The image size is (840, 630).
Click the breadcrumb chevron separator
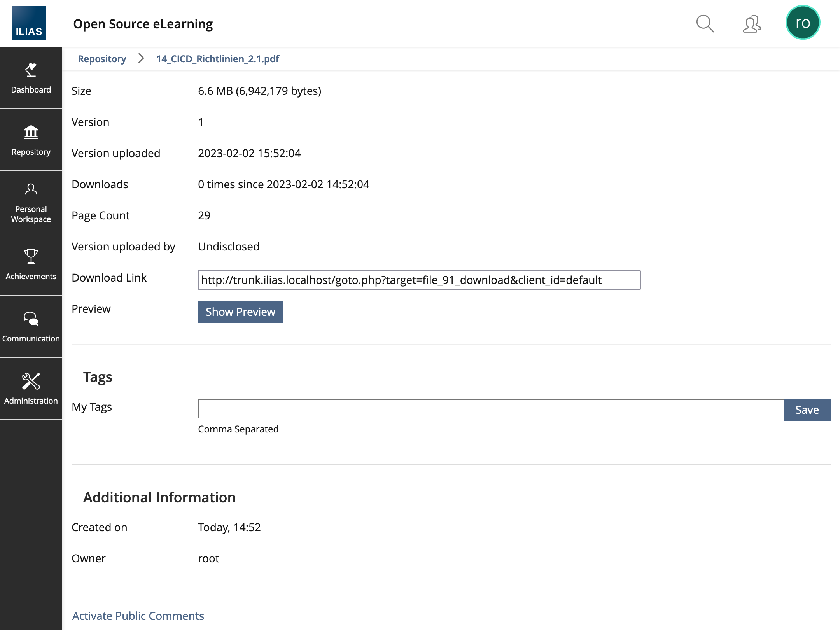point(141,59)
